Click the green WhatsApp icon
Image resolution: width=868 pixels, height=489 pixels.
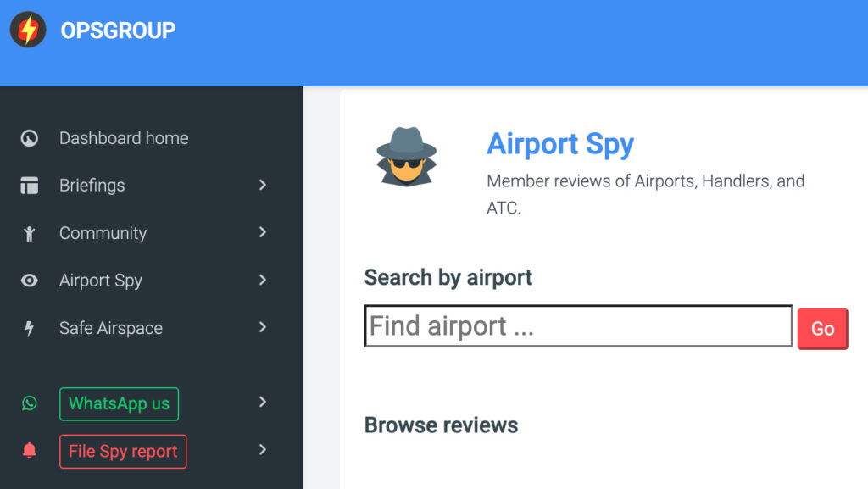click(30, 403)
